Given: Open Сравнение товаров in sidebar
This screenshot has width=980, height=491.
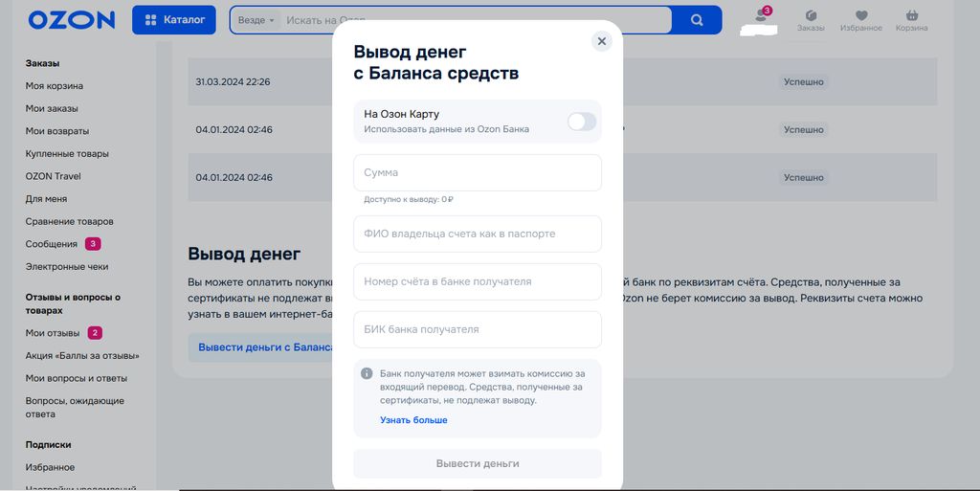Looking at the screenshot, I should [69, 221].
